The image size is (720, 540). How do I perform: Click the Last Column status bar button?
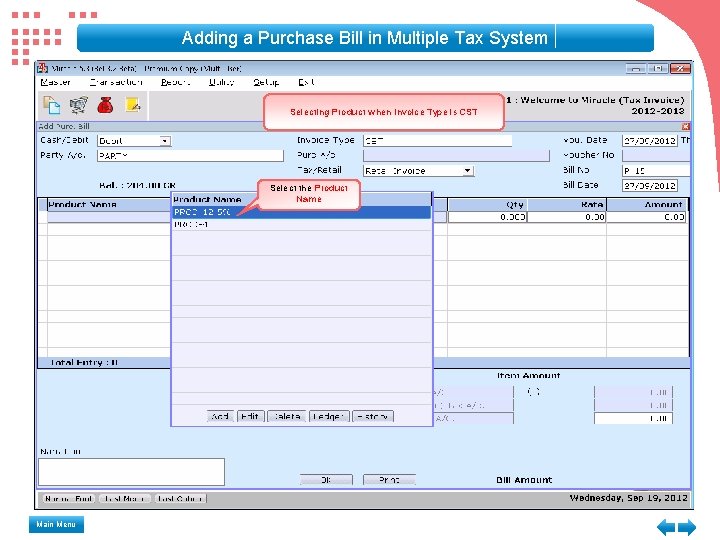pyautogui.click(x=180, y=499)
